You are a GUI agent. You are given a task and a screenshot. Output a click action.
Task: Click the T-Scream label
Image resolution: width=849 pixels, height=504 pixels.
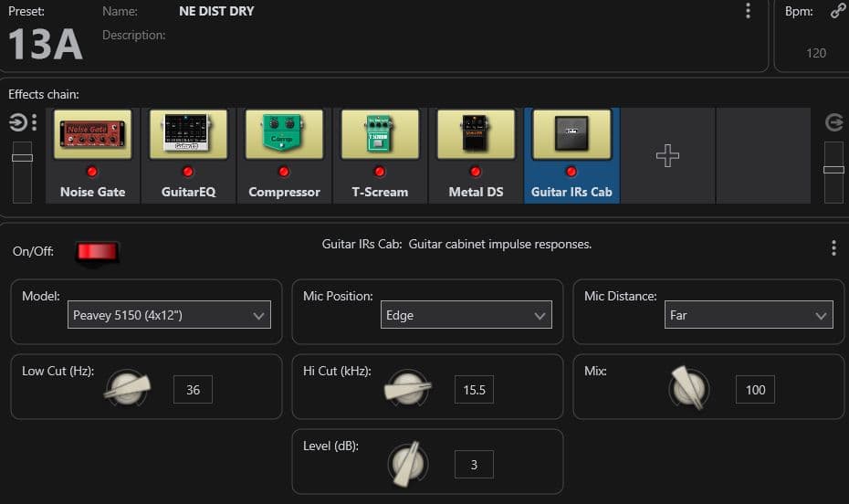(380, 192)
